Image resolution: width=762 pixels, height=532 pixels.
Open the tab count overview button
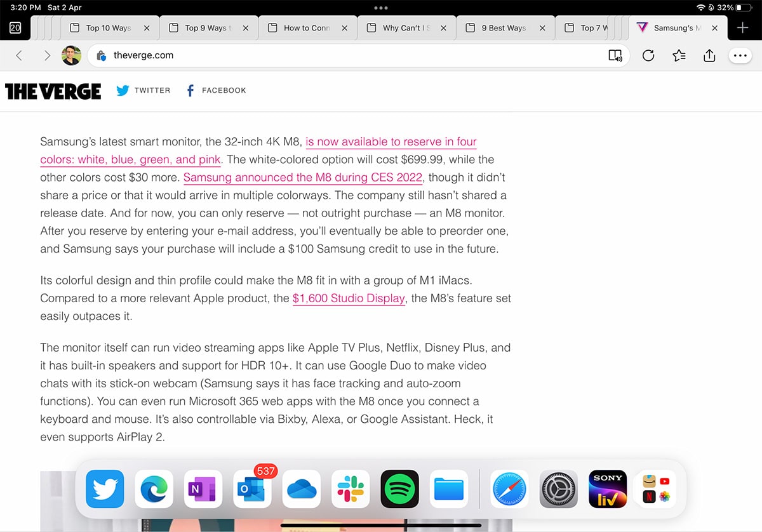click(15, 28)
